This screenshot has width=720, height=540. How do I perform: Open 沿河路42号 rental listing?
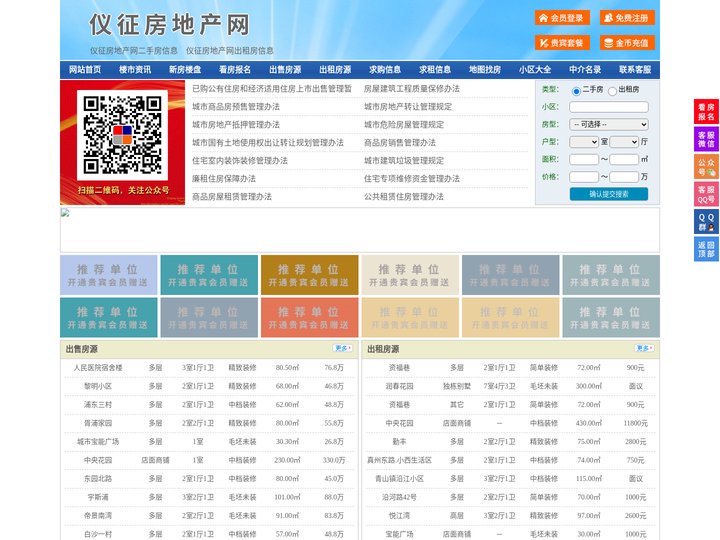399,497
